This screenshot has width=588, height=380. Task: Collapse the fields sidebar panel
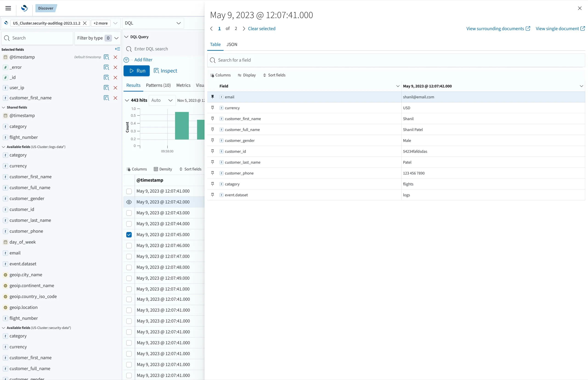(118, 49)
